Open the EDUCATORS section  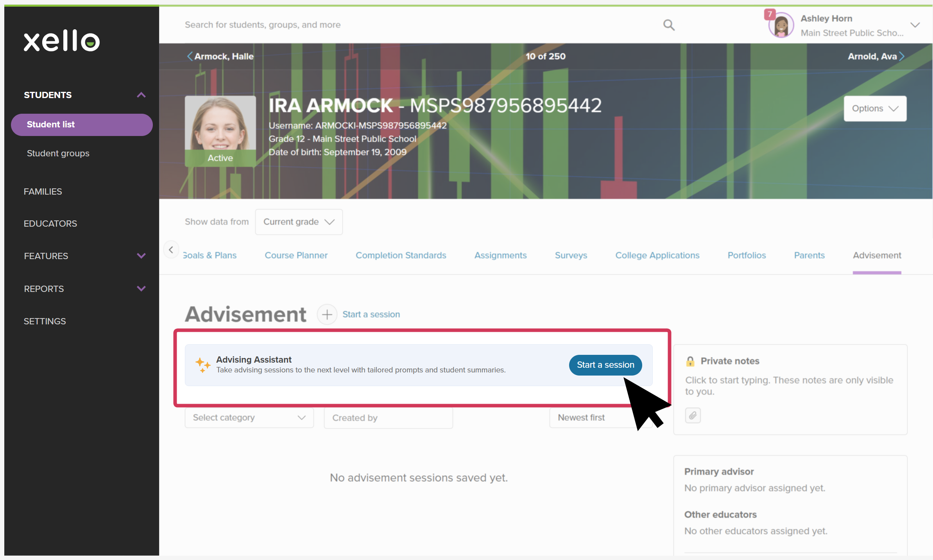click(x=50, y=224)
